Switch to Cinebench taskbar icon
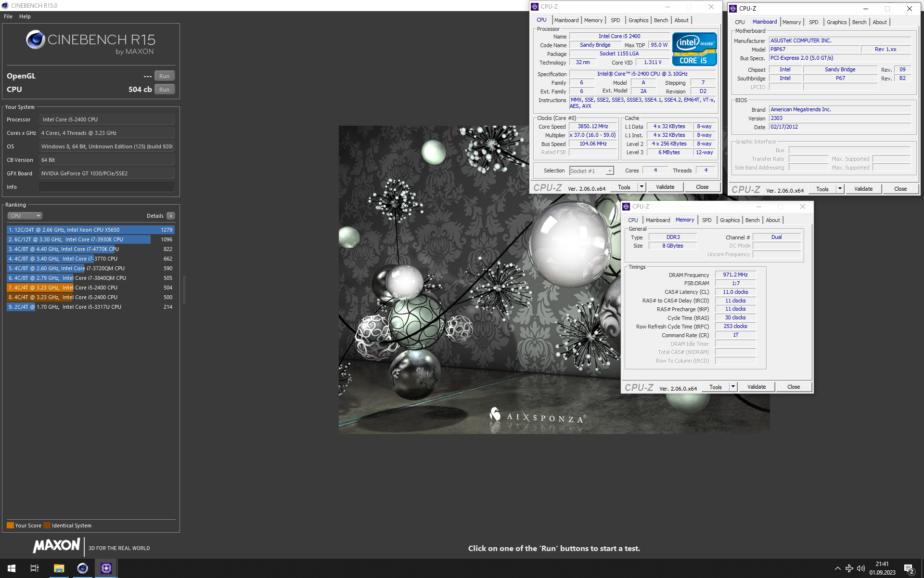The height and width of the screenshot is (578, 924). [83, 568]
